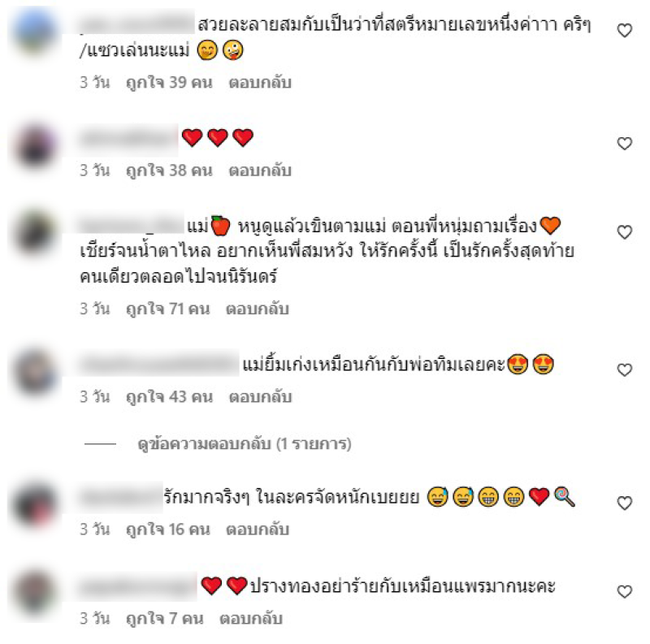
Task: Click ตอบกลับ under the 43-likes comment
Action: point(260,396)
